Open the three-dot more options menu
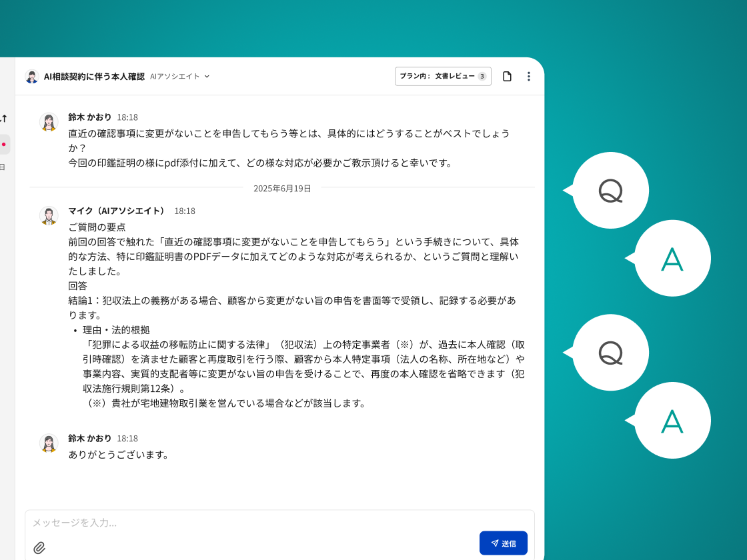The image size is (747, 560). coord(529,77)
